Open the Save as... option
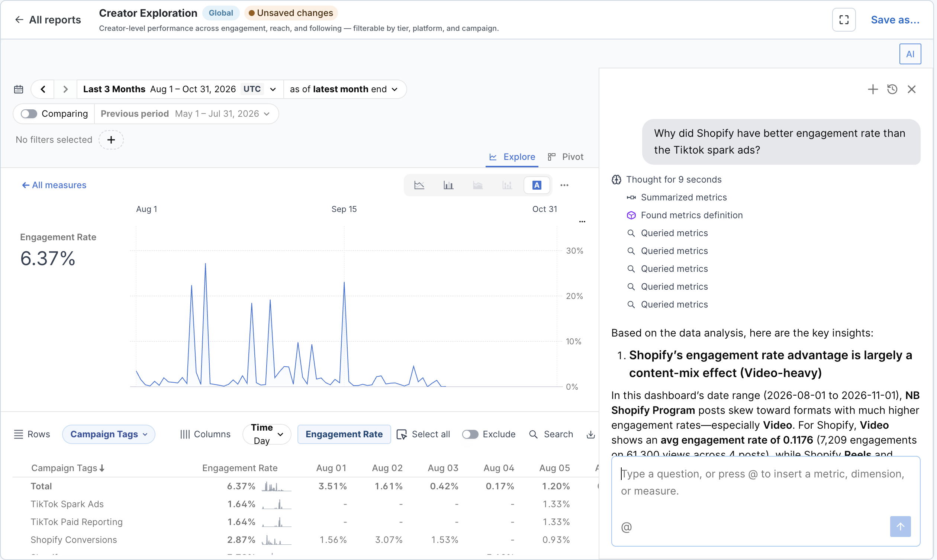 coord(895,20)
